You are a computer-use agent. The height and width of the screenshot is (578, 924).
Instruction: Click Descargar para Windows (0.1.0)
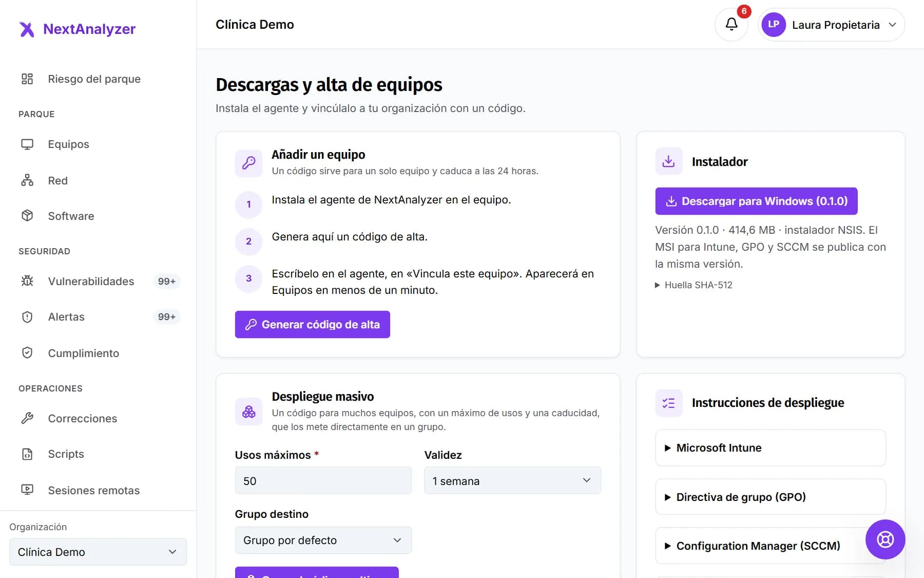point(756,201)
